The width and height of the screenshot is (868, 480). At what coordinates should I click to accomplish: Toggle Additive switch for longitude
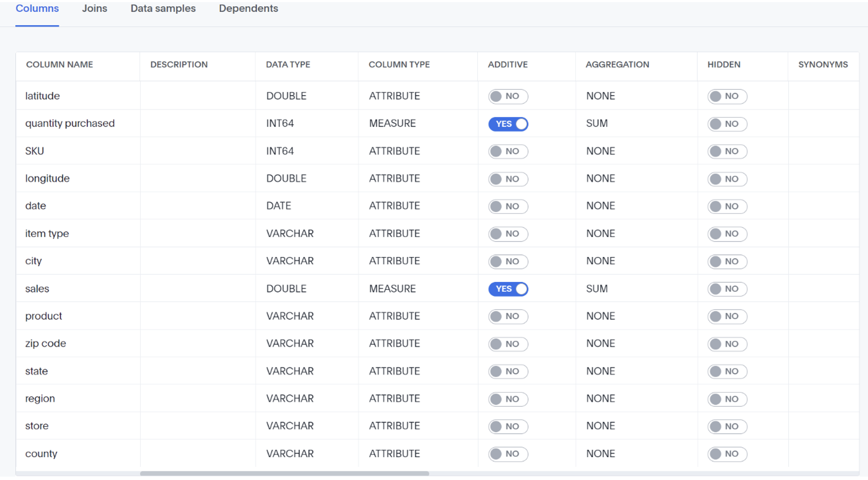point(508,179)
